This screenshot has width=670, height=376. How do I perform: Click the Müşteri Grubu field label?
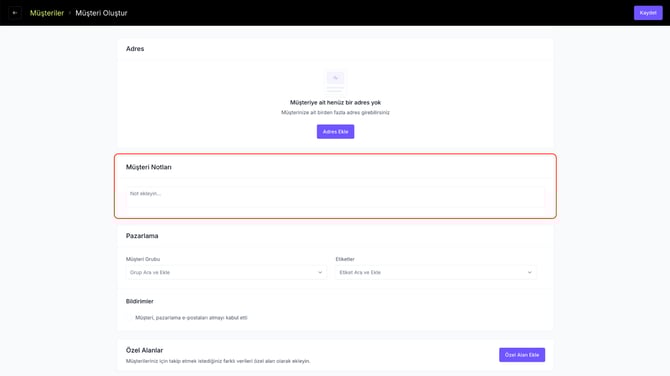tap(143, 259)
